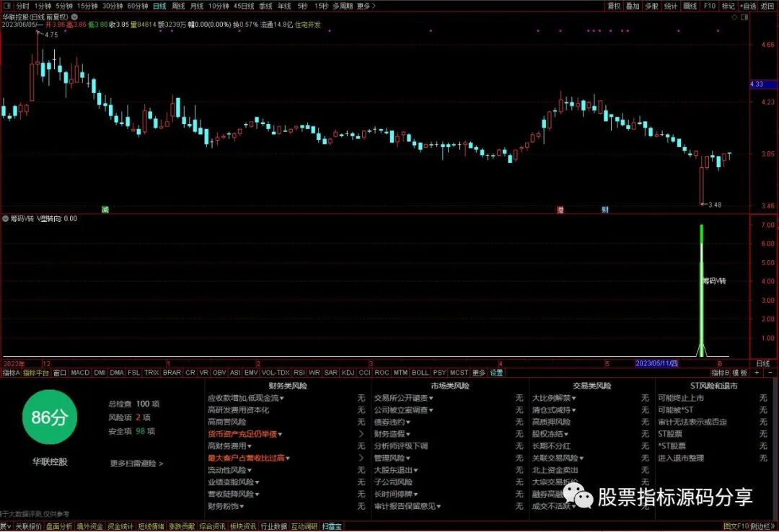
Task: Click the 模板 template button
Action: coord(740,373)
